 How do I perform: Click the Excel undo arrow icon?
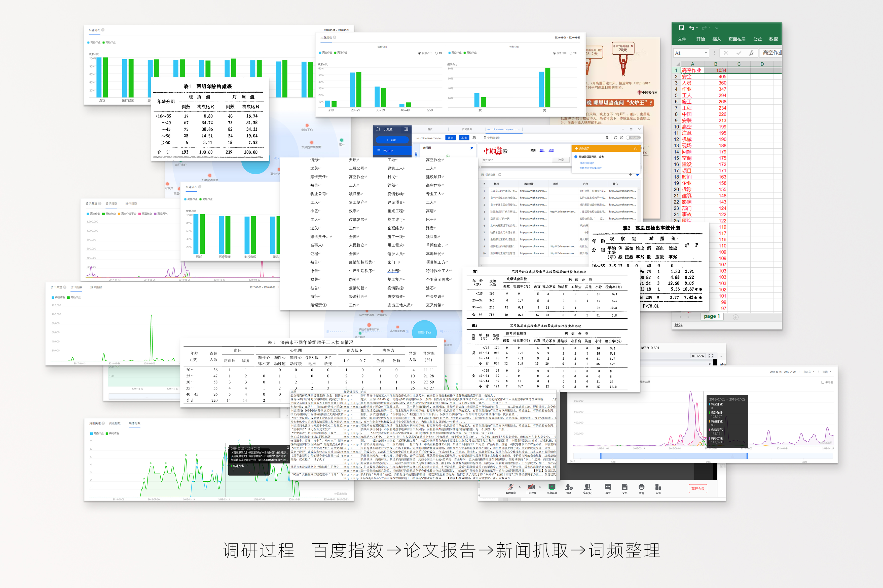[x=691, y=28]
